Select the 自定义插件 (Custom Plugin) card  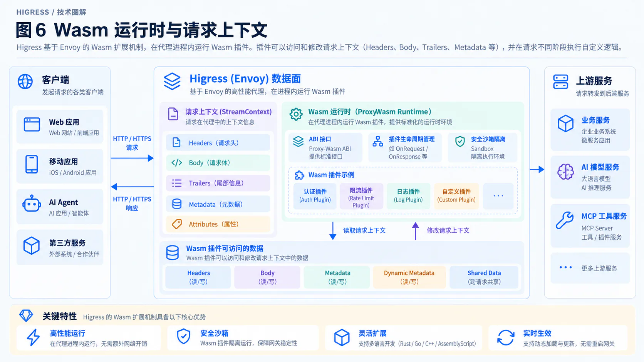[456, 196]
